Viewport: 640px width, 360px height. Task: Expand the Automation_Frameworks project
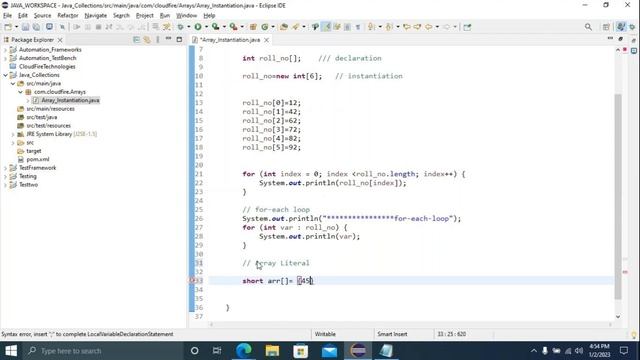click(5, 50)
